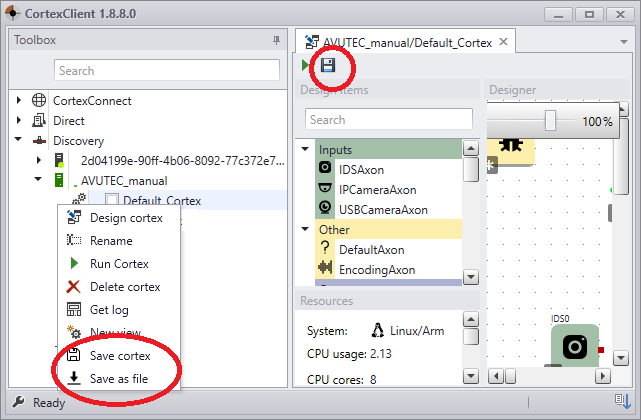Click the Save floppy disk icon in designer toolbar
Viewport: 641px width, 420px height.
328,65
